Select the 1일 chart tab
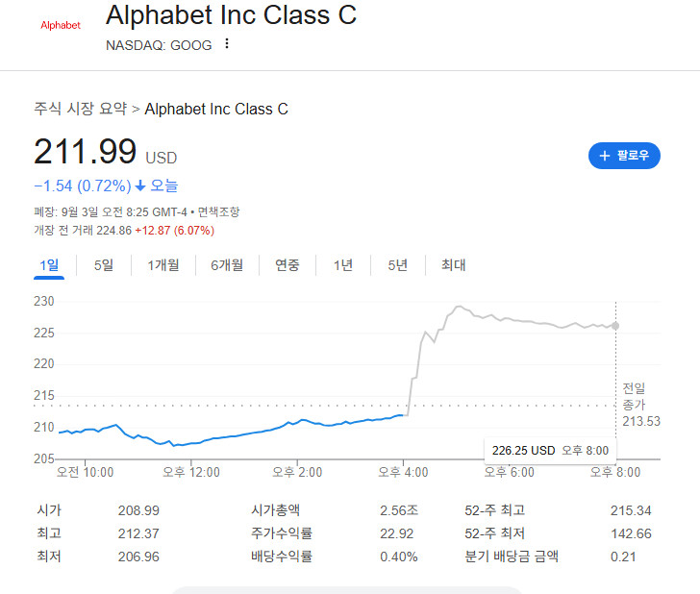700x594 pixels. pos(49,265)
